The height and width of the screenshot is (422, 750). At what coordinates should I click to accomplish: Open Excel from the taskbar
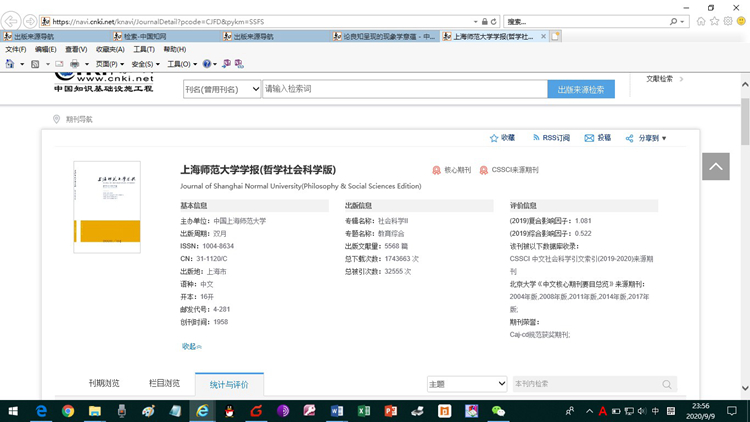364,411
